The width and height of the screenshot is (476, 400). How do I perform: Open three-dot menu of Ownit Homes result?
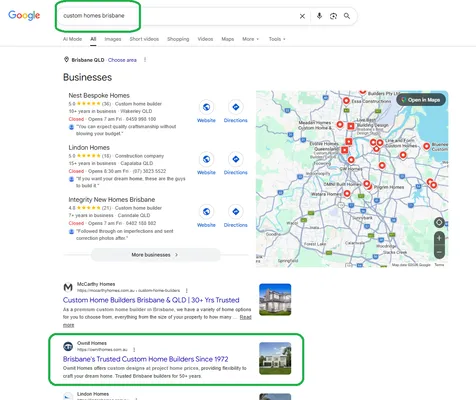pos(134,350)
